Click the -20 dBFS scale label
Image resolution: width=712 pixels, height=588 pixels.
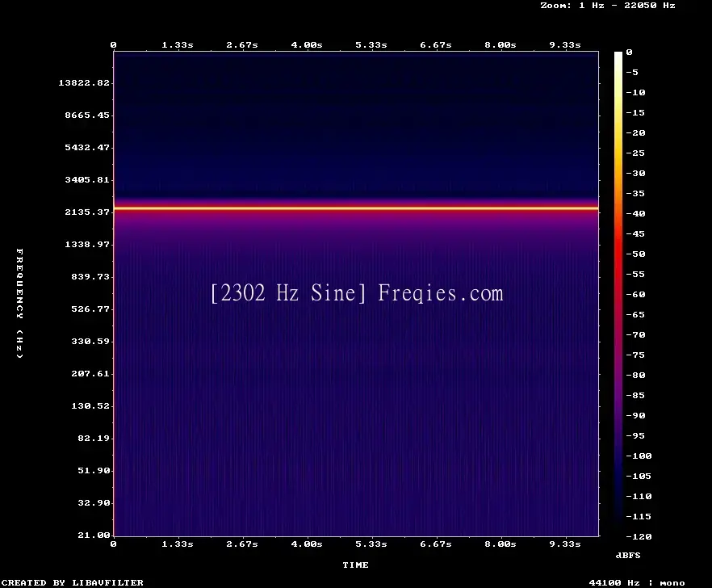pyautogui.click(x=635, y=132)
